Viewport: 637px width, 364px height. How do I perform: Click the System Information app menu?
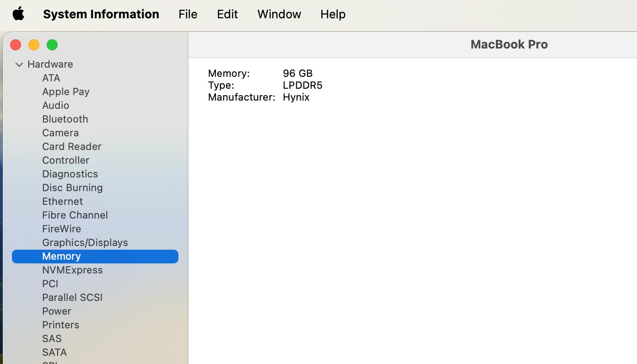click(x=101, y=14)
